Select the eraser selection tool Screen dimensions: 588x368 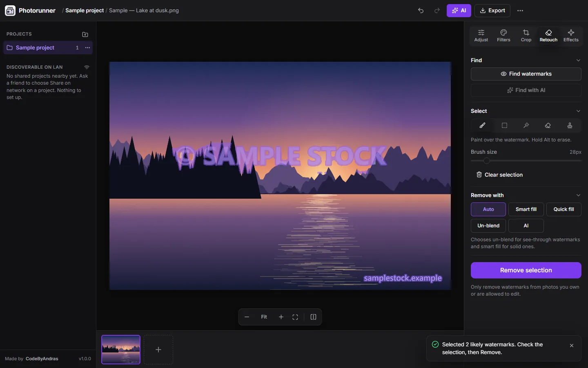pyautogui.click(x=548, y=126)
